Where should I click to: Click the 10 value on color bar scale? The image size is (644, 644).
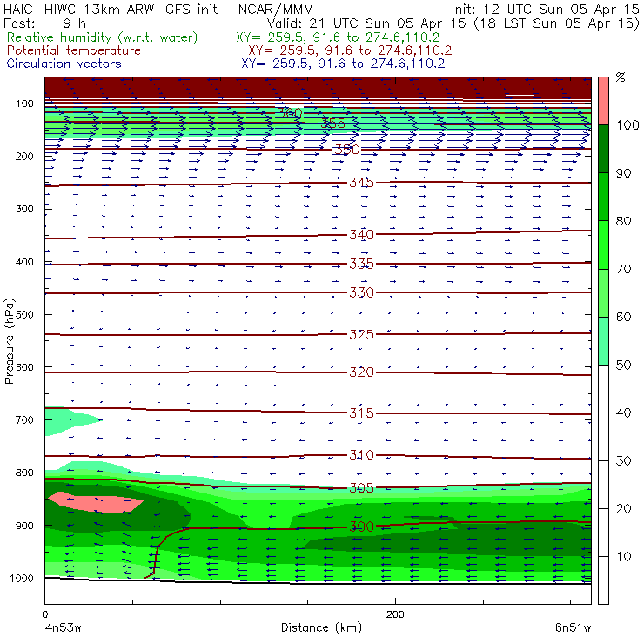point(623,556)
